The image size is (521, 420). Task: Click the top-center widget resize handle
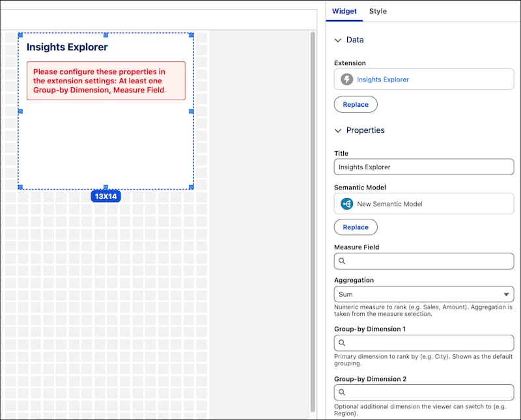[106, 35]
